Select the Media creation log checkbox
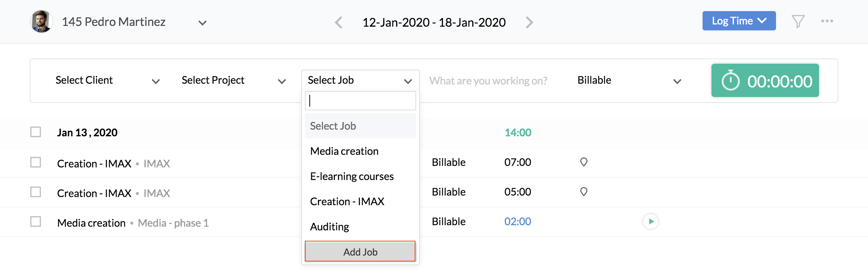The image size is (868, 280). [36, 222]
